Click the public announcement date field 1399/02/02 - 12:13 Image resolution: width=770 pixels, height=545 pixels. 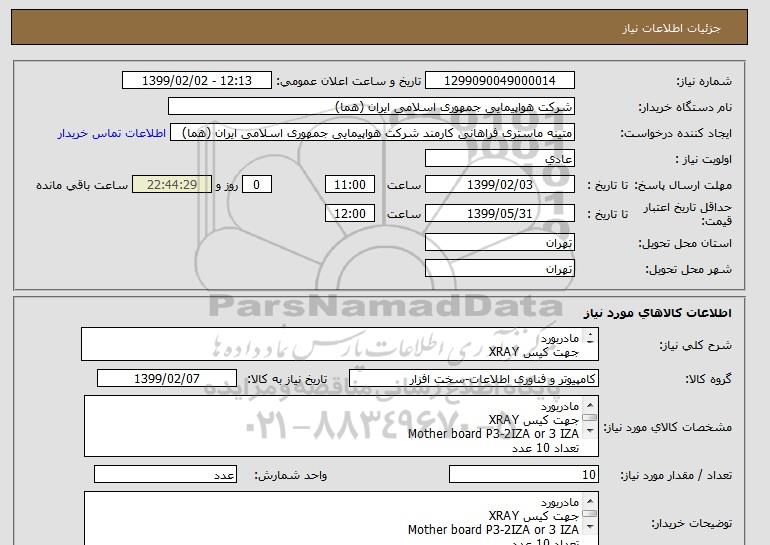(x=196, y=81)
